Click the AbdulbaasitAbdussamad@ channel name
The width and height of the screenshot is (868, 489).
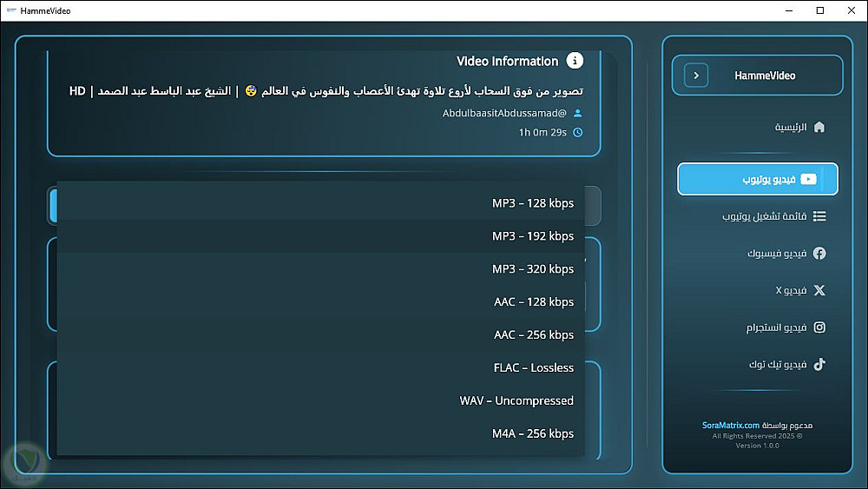pyautogui.click(x=504, y=113)
